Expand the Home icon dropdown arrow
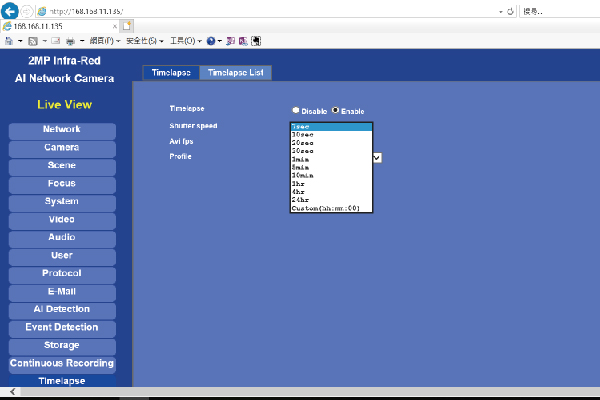 click(x=20, y=41)
